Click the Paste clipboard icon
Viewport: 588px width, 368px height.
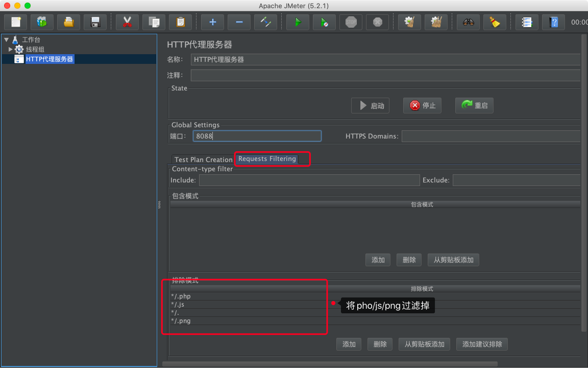[180, 22]
